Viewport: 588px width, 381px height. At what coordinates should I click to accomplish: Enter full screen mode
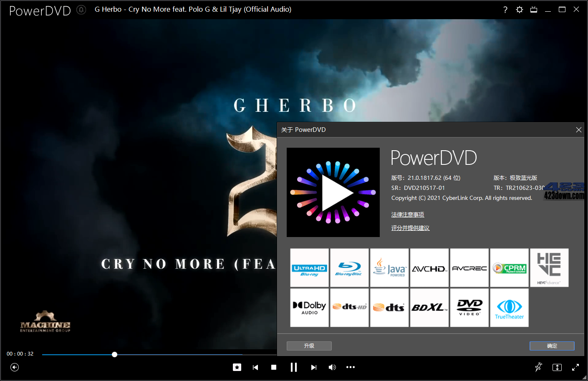pyautogui.click(x=575, y=367)
